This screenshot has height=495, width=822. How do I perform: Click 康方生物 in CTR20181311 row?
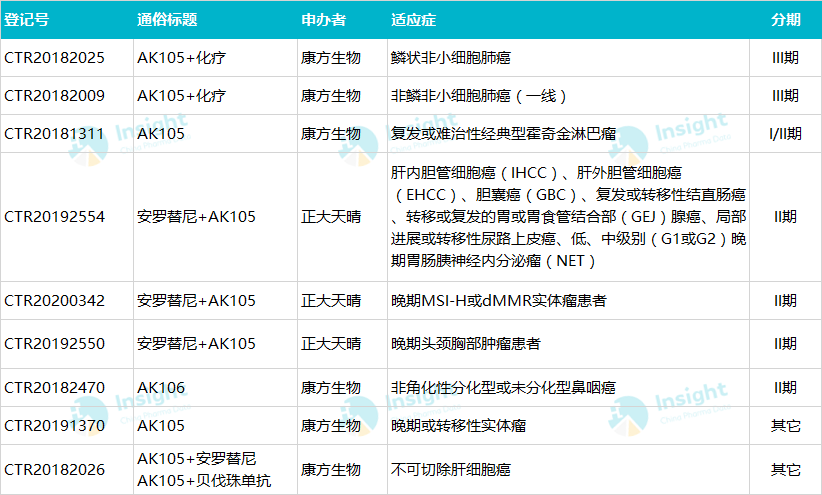coord(331,134)
